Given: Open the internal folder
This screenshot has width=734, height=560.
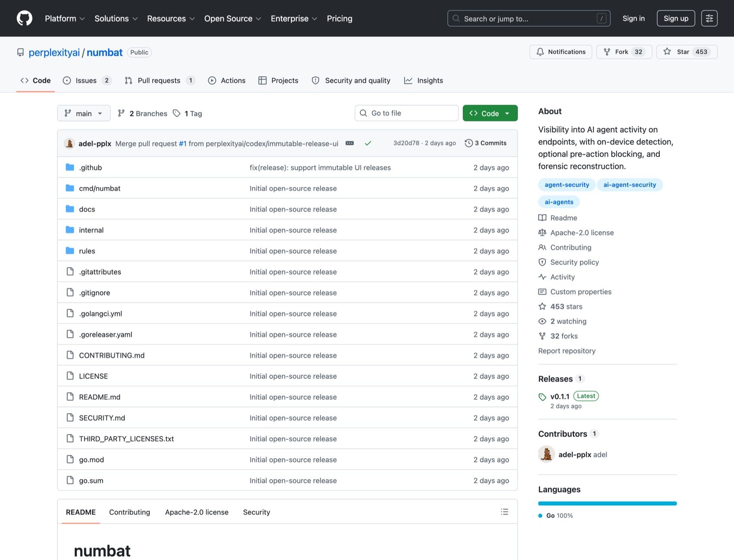Looking at the screenshot, I should click(x=91, y=230).
